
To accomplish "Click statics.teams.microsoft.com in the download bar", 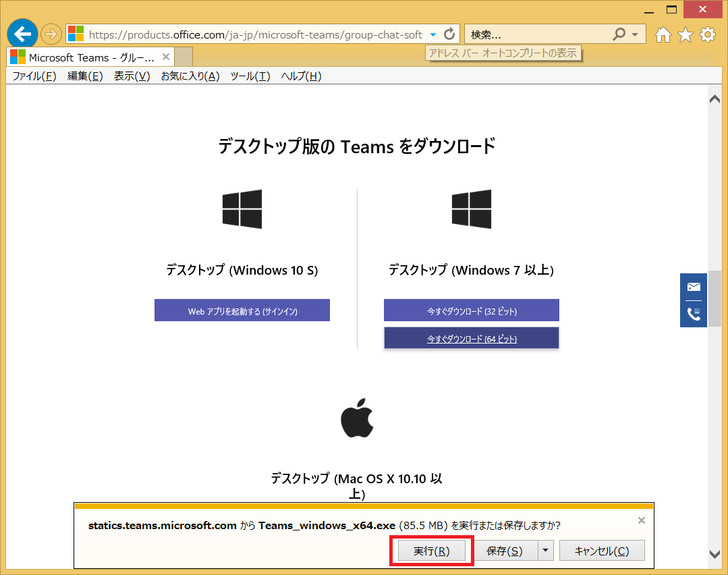I will 163,525.
